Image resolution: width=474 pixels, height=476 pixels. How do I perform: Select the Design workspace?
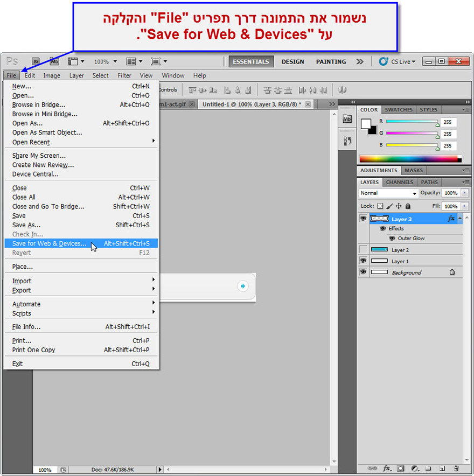(292, 61)
